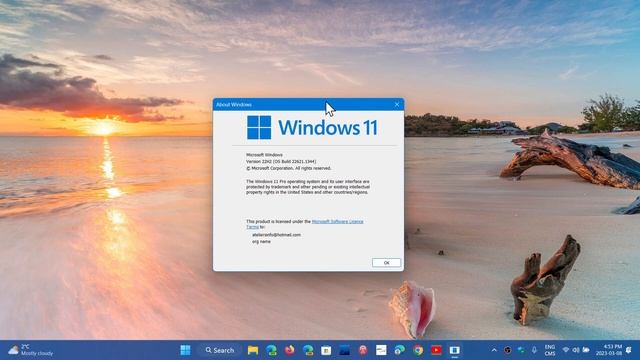Click the hotmail.com licensee email text
The image size is (640, 360).
pyautogui.click(x=276, y=235)
